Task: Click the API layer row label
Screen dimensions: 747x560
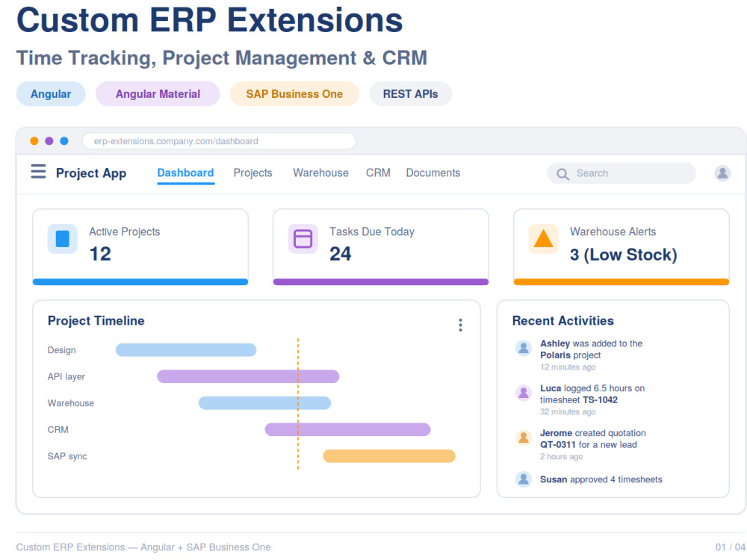Action: (66, 376)
